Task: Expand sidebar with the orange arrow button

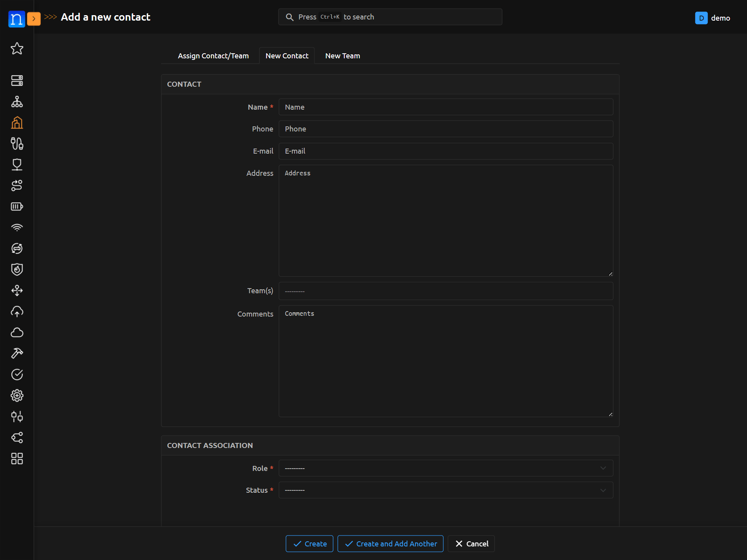Action: tap(34, 18)
